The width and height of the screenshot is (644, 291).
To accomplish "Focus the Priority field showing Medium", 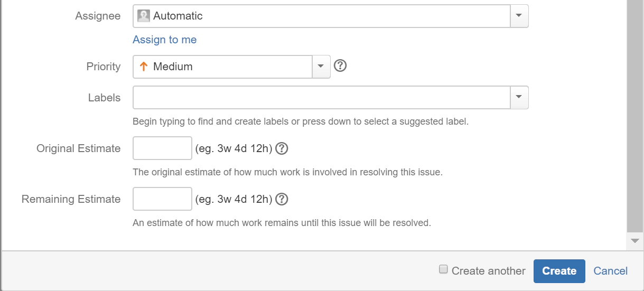I will click(x=223, y=67).
